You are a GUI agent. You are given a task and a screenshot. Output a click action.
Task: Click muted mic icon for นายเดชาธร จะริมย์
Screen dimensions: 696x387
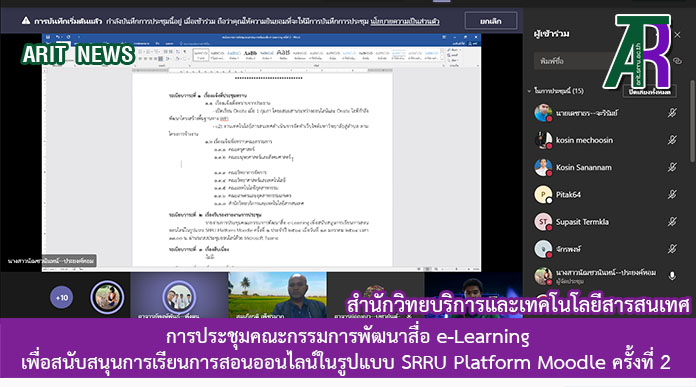672,113
